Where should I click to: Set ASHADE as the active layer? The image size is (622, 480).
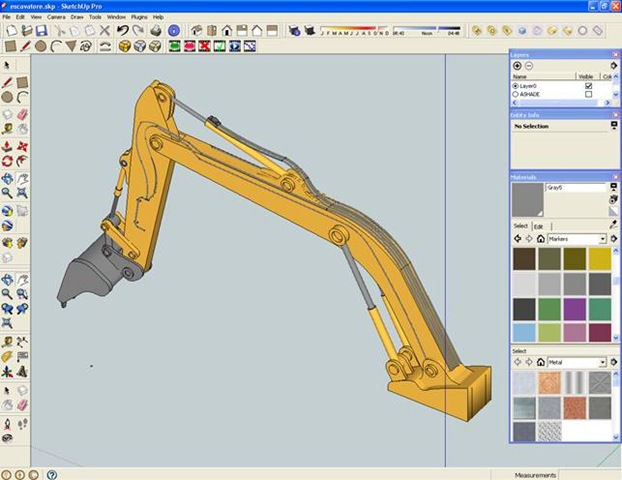tap(516, 95)
